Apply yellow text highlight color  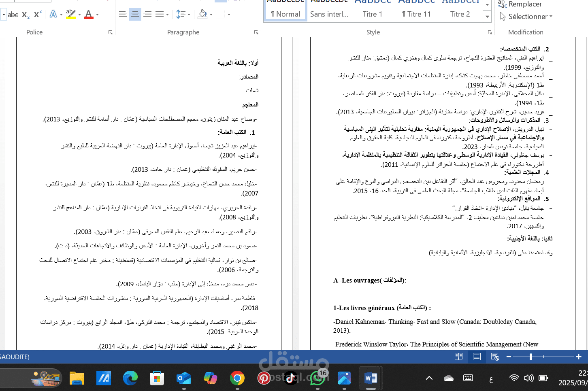[71, 15]
